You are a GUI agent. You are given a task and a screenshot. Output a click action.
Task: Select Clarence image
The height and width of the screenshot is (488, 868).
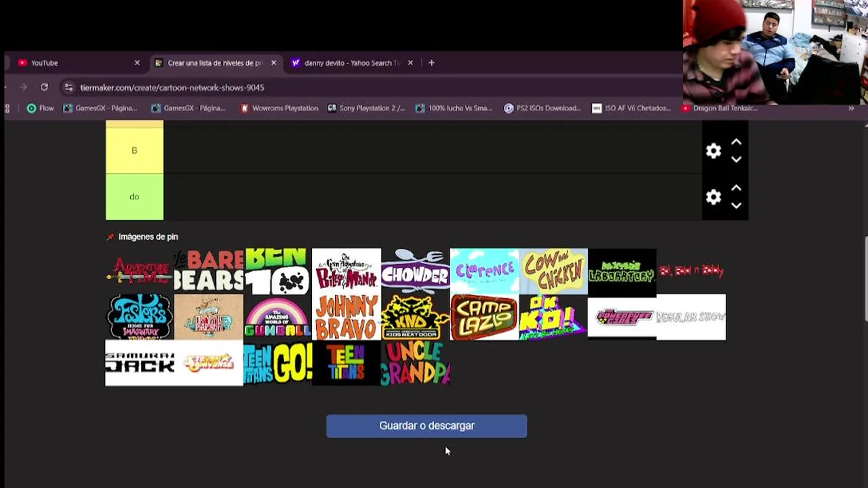tap(484, 271)
